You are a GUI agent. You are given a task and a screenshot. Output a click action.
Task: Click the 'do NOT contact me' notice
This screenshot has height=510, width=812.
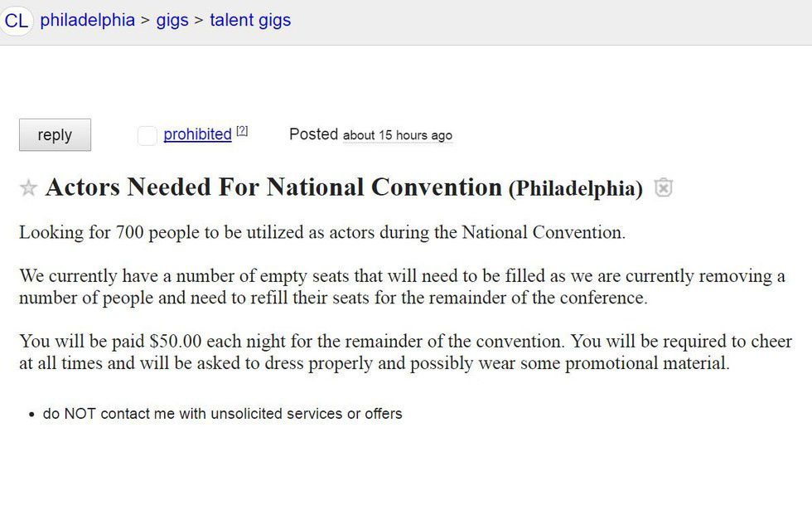tap(222, 413)
